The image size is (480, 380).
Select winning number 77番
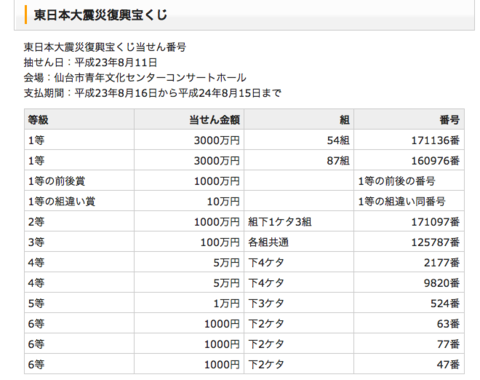[x=448, y=344]
